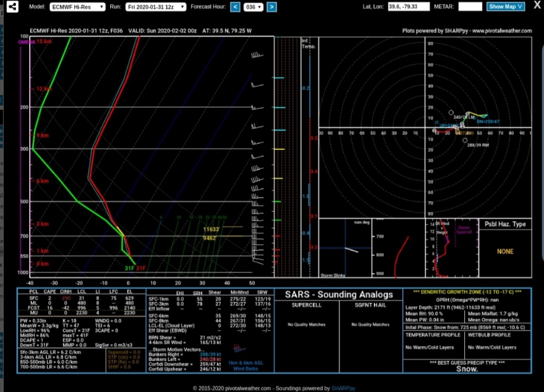Expand the Run dropdown for 2020-01-31 12z

click(156, 7)
